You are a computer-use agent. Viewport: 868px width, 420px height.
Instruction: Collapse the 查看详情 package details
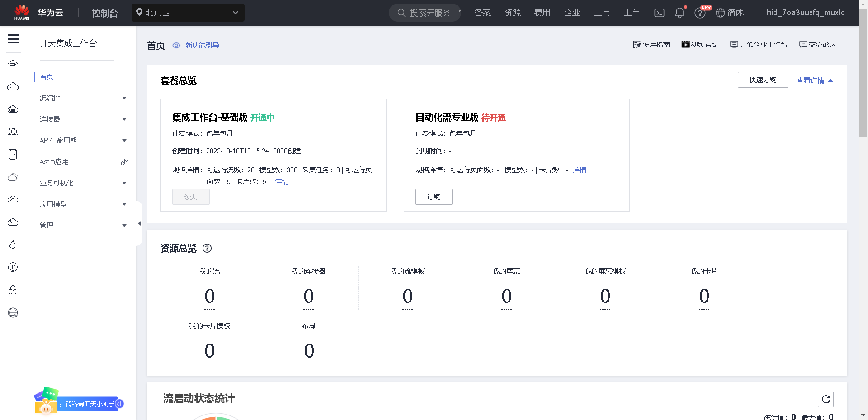pos(815,80)
